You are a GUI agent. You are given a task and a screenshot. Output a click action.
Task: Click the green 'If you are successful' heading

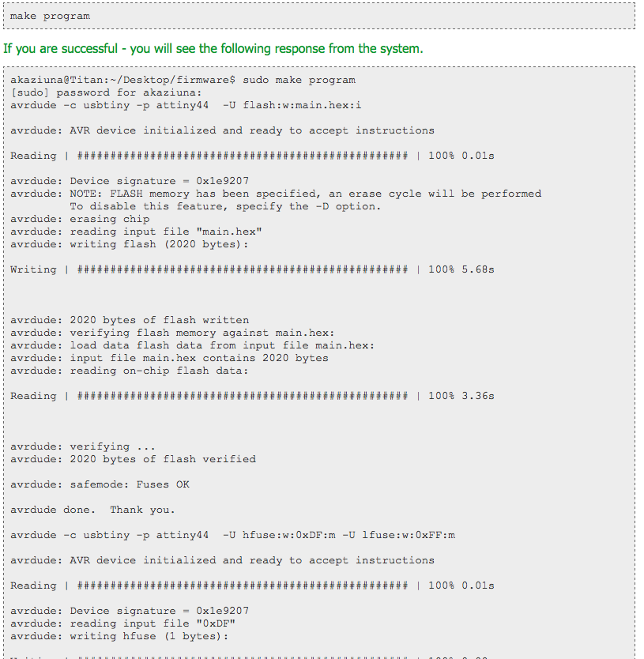213,49
